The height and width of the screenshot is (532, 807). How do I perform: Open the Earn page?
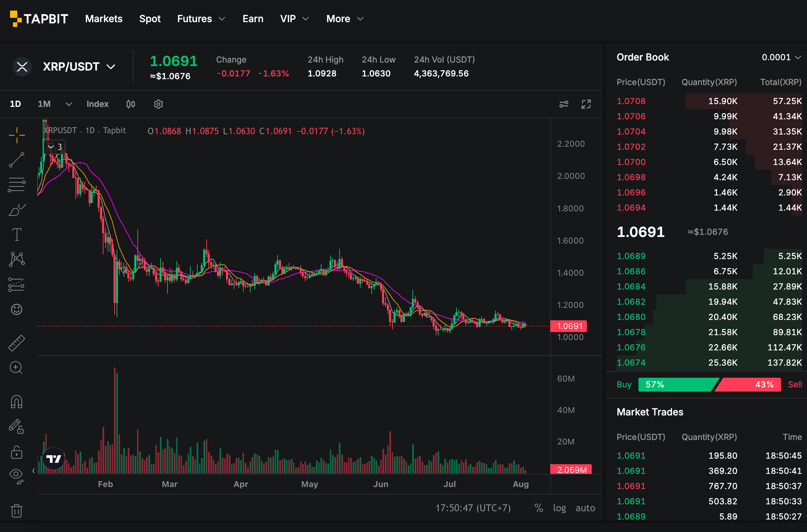[253, 19]
